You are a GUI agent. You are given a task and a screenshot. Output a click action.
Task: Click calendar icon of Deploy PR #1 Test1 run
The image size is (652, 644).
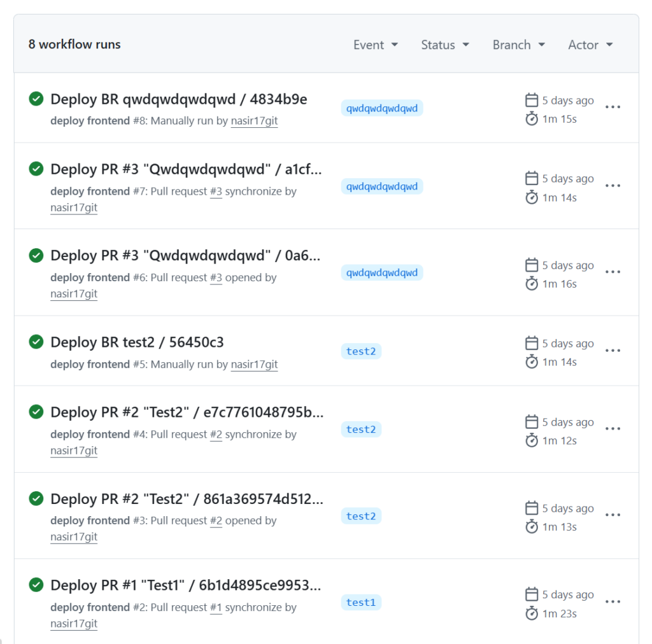[532, 594]
